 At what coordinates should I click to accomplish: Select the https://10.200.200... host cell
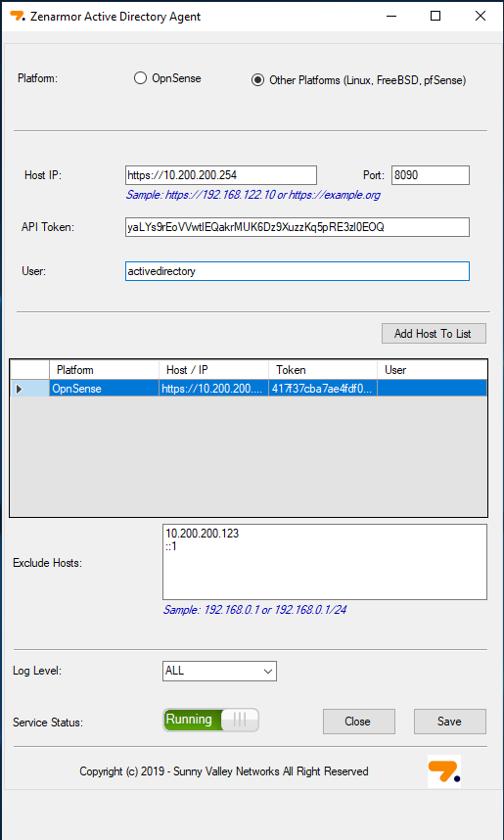213,389
